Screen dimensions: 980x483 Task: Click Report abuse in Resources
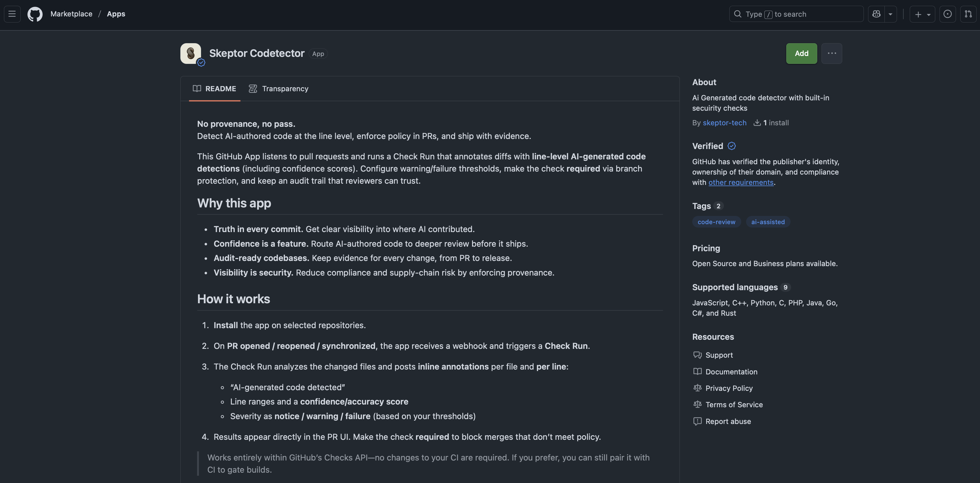(728, 421)
